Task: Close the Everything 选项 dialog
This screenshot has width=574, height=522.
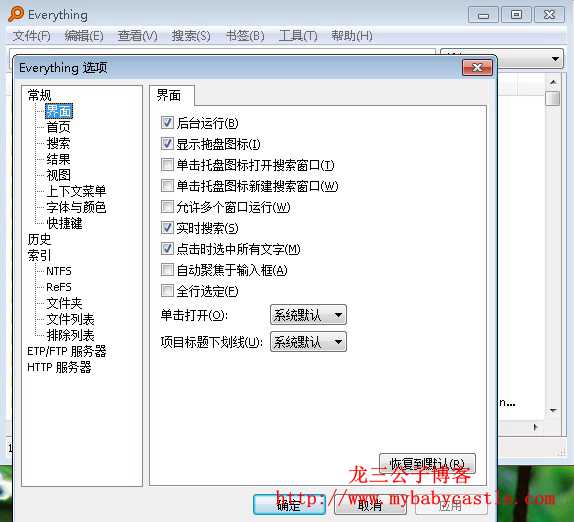Action: (x=477, y=68)
